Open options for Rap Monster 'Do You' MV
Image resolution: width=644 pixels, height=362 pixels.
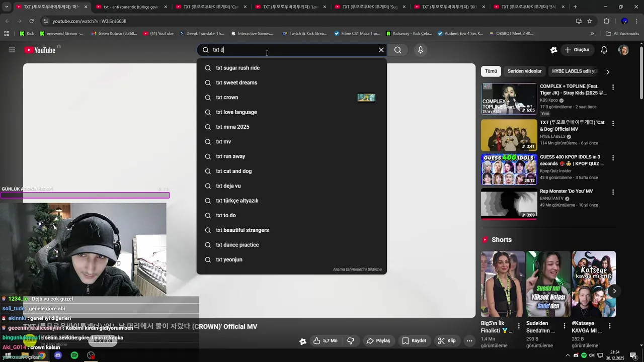pos(613,192)
